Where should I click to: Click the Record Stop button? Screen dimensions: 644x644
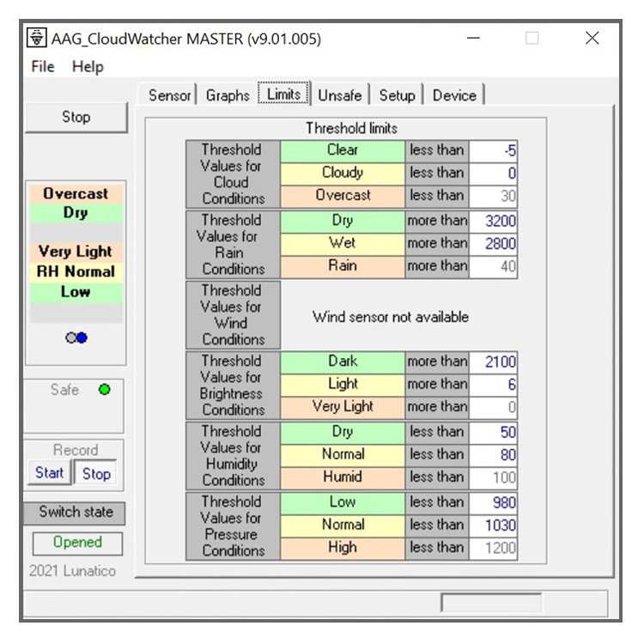tap(96, 473)
